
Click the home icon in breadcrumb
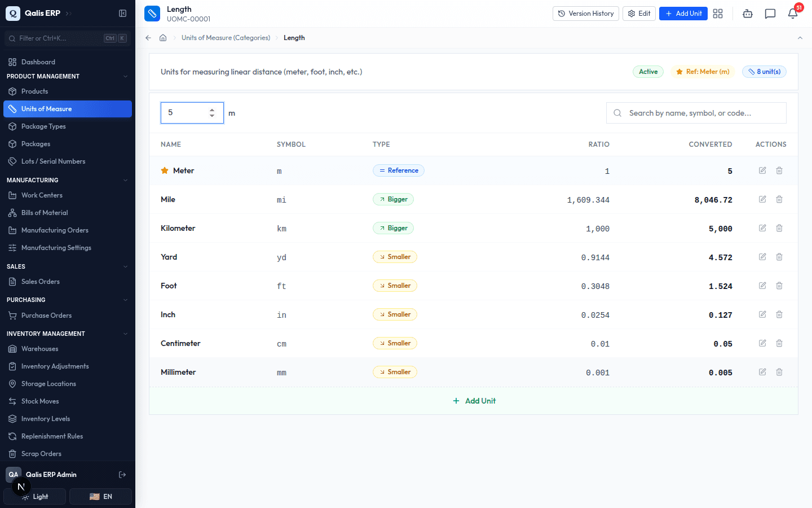tap(163, 38)
